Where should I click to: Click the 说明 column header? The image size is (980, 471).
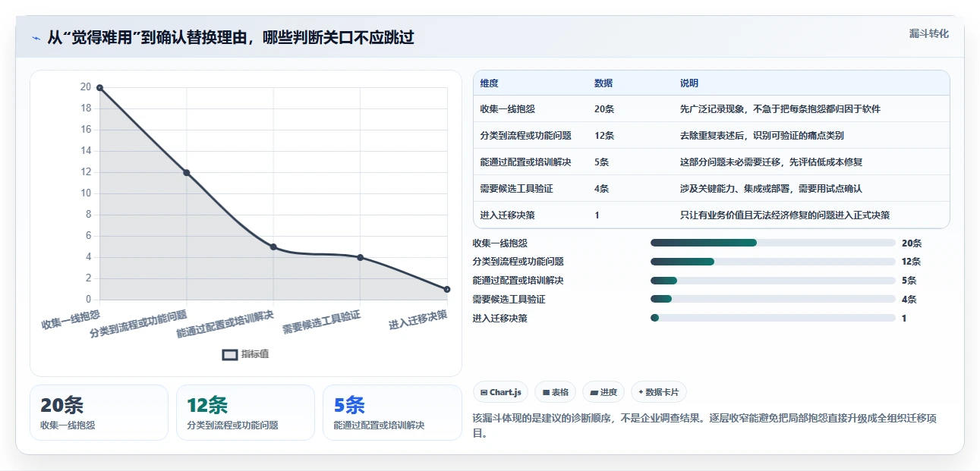tap(689, 83)
